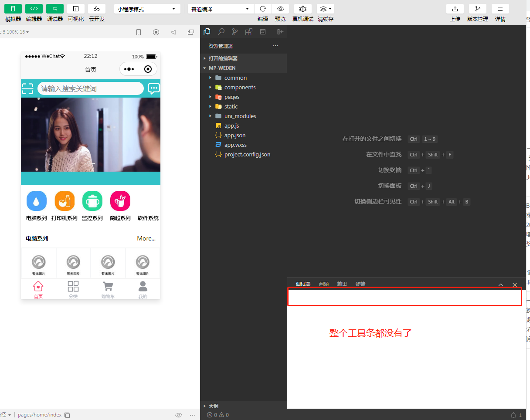Viewport: 530px width, 420px height.
Task: Click the shopping cart tab icon
Action: (108, 287)
